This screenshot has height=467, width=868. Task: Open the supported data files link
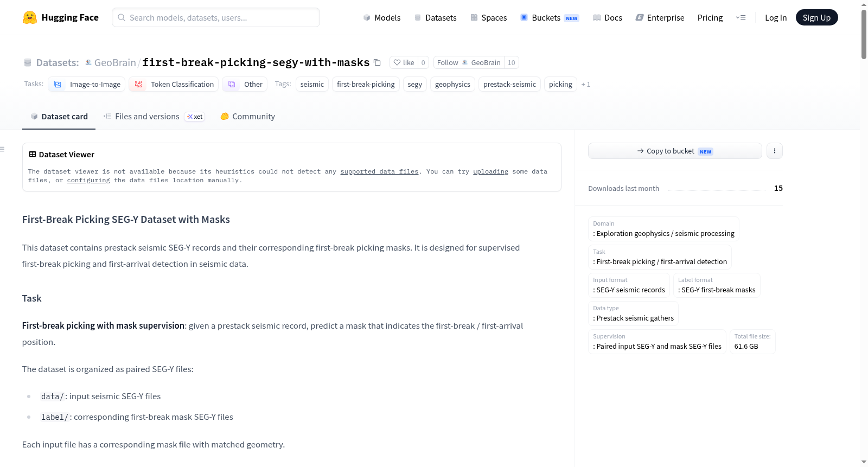click(379, 171)
